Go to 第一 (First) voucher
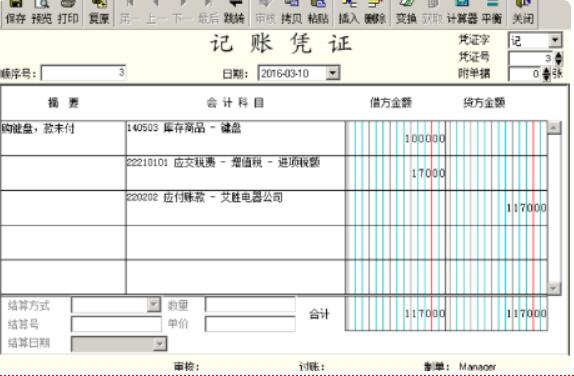Image resolution: width=574 pixels, height=376 pixels. pos(130,12)
